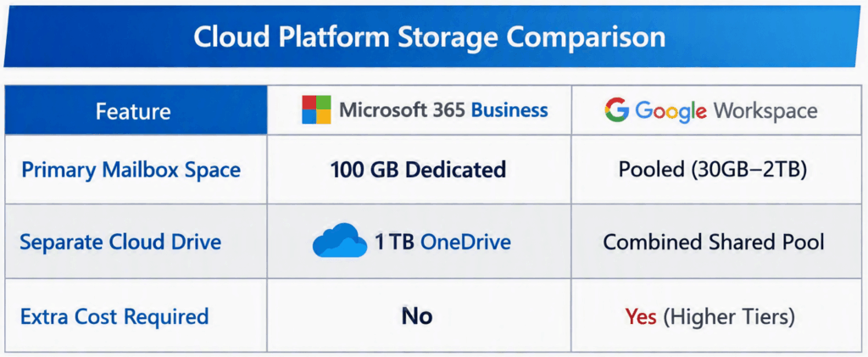Click the Google G logo

click(617, 109)
